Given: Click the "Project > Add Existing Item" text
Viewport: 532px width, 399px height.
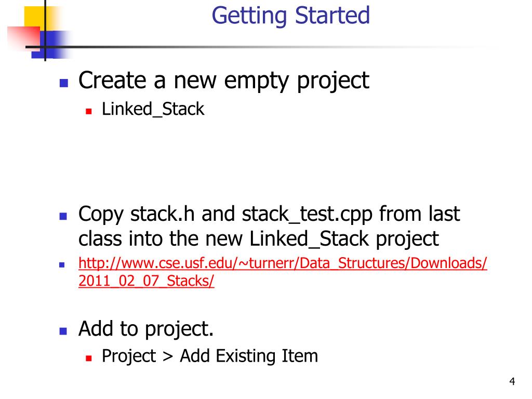Looking at the screenshot, I should (x=210, y=356).
